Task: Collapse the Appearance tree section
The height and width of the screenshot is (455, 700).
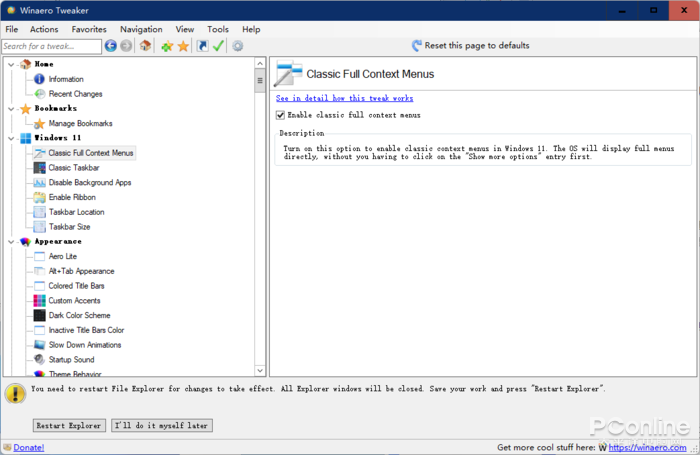Action: click(10, 241)
